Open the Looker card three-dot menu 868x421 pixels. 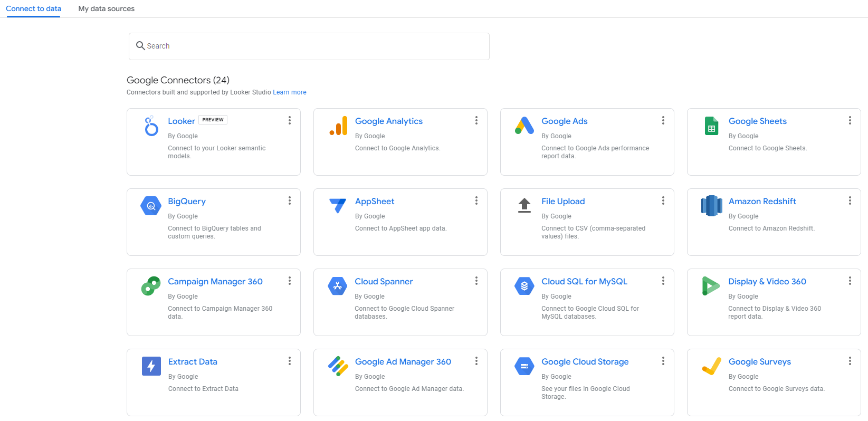point(290,120)
